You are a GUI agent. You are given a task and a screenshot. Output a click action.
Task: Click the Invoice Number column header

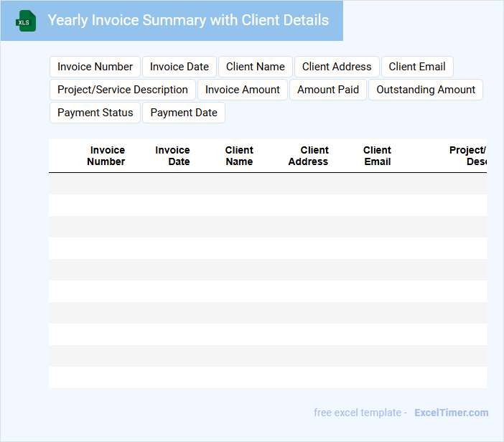[106, 156]
